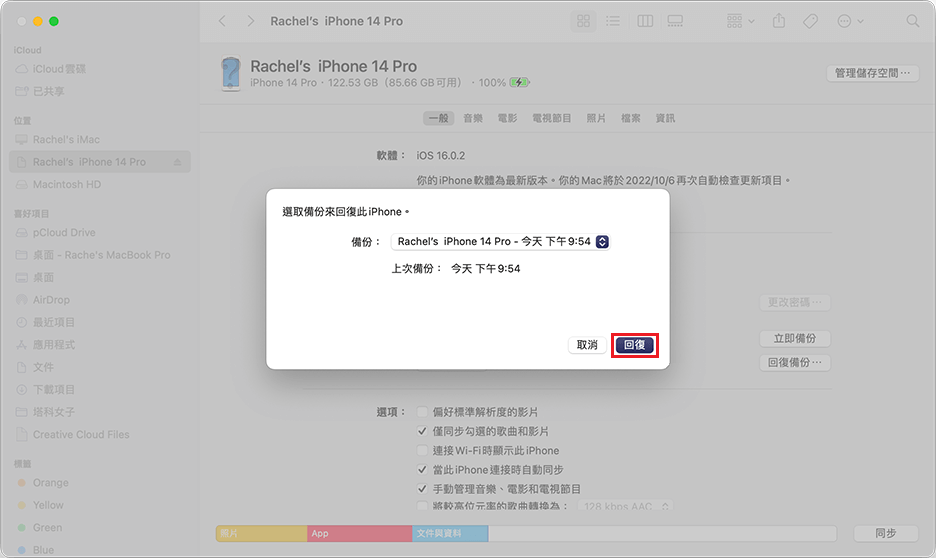Eject Rachel's iPhone 14 Pro
The image size is (936, 558).
coord(177,162)
